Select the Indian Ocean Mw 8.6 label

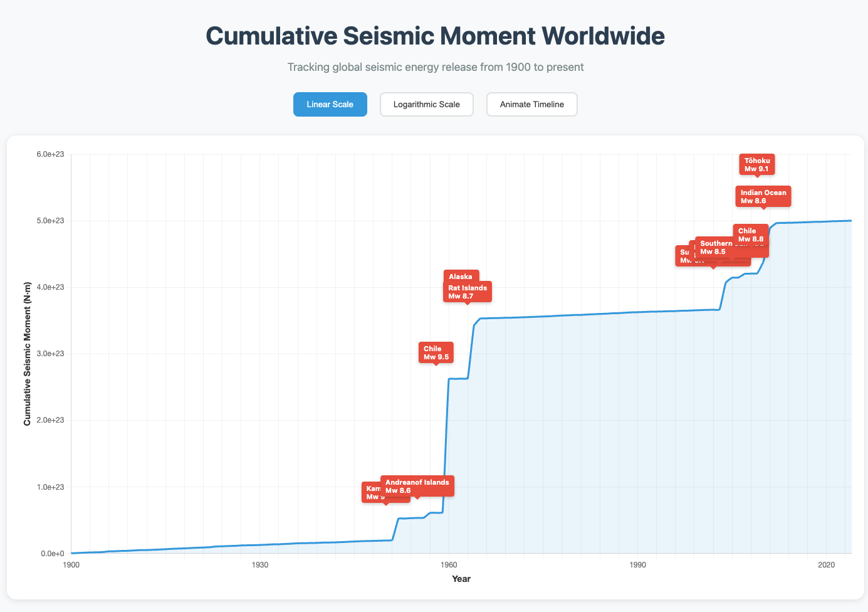coord(763,196)
